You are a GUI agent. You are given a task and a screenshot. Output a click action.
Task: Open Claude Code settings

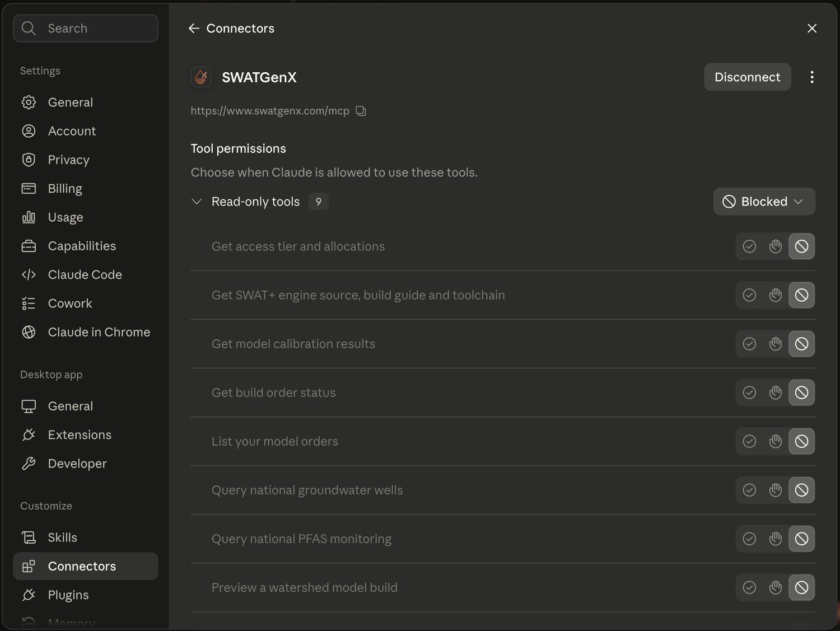(x=86, y=274)
